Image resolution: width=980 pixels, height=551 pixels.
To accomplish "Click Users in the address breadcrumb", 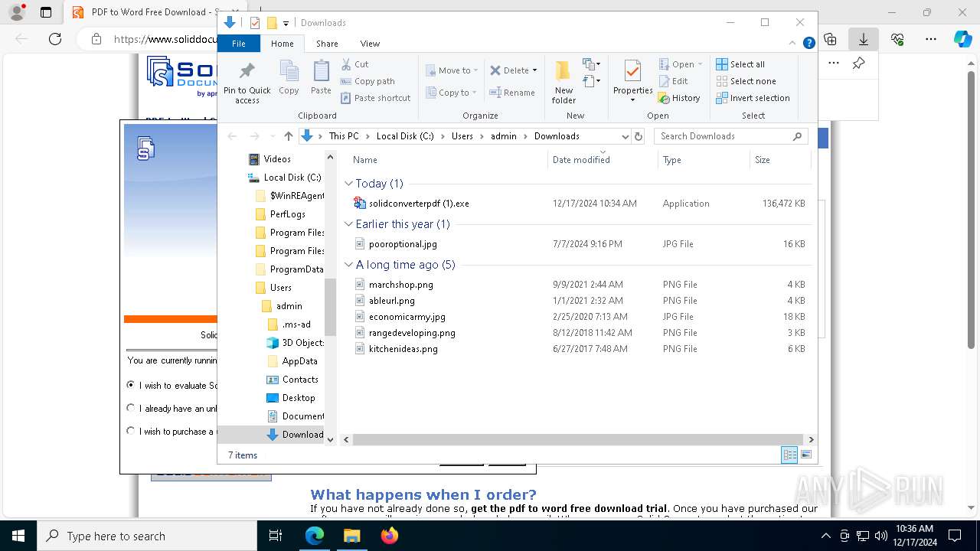I will point(462,136).
